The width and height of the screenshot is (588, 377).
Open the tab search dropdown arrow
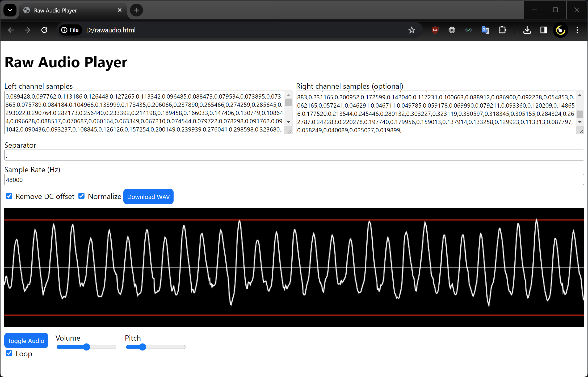coord(10,10)
